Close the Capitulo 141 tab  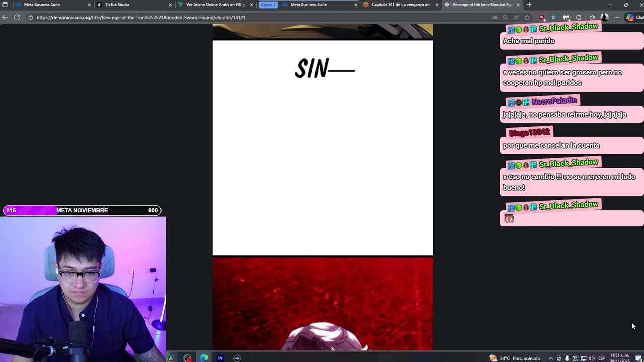(437, 5)
